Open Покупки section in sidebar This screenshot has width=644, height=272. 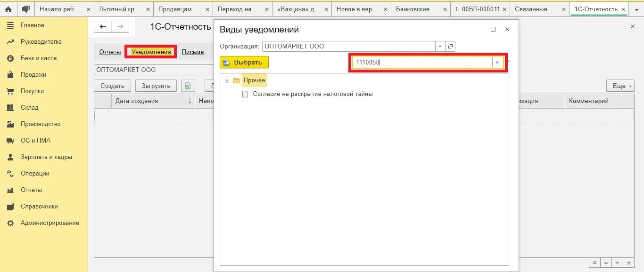32,91
